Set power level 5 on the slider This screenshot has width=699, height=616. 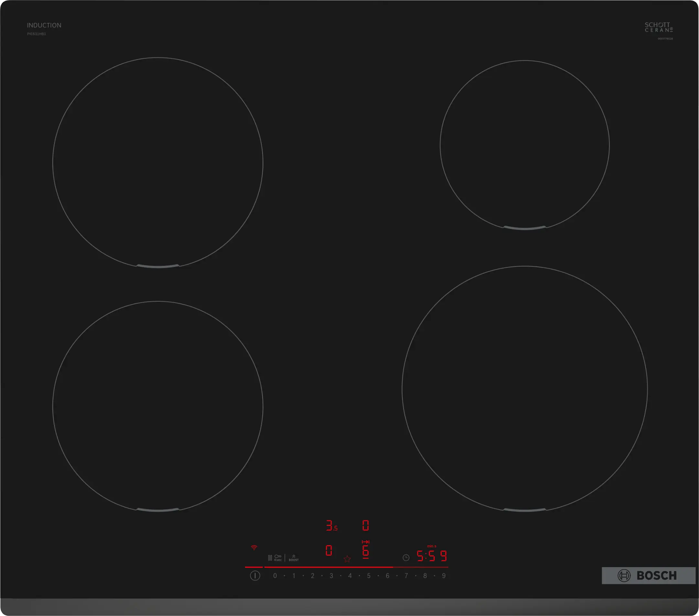pyautogui.click(x=369, y=576)
